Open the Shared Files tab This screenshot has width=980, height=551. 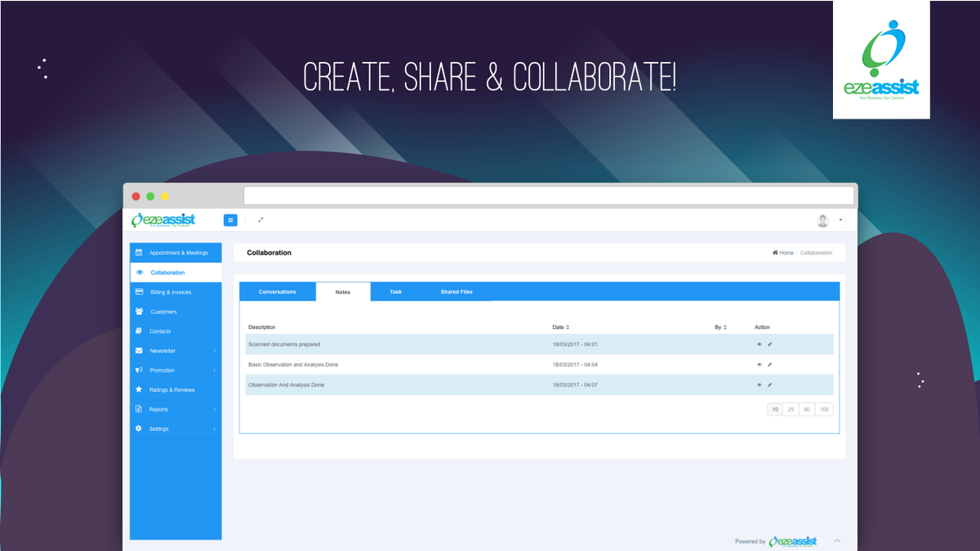pos(457,291)
